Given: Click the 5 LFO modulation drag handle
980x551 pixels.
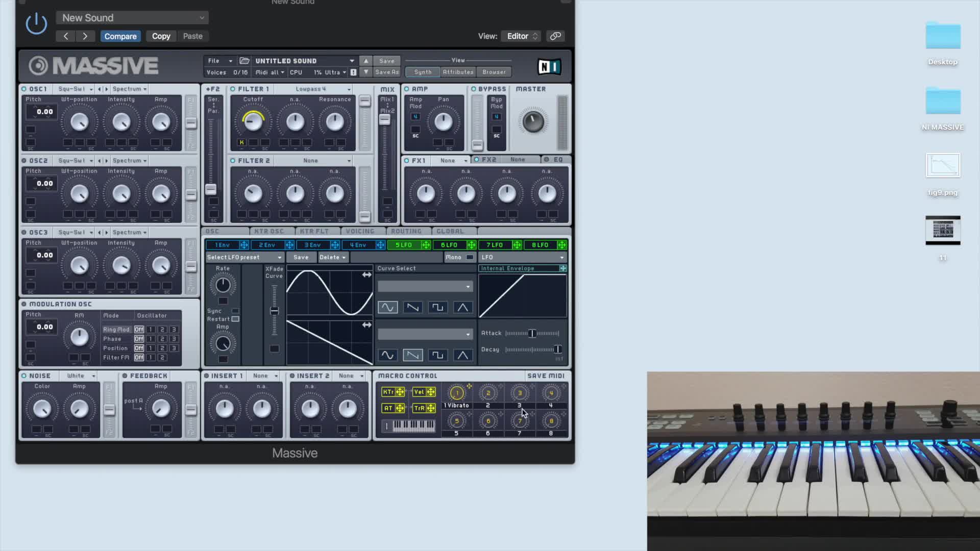Looking at the screenshot, I should click(426, 245).
